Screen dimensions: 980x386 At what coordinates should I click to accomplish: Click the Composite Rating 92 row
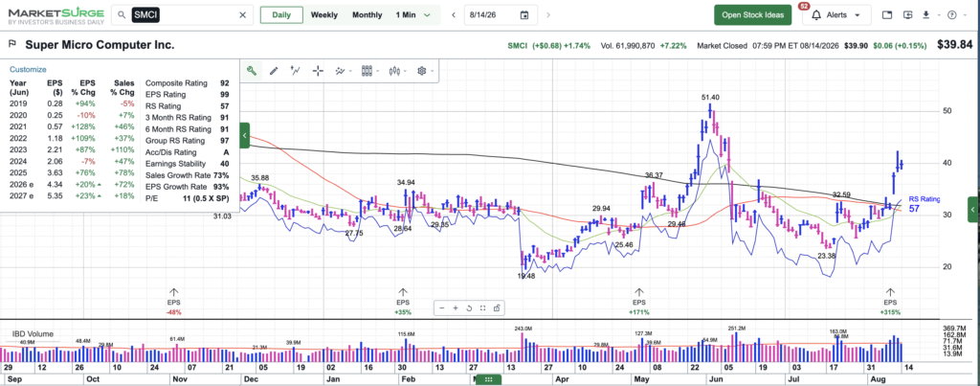(x=187, y=82)
